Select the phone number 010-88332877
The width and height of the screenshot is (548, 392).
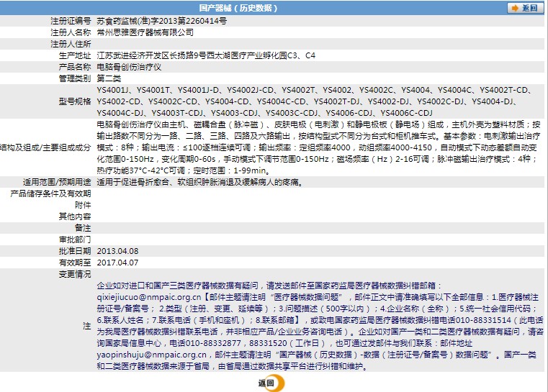[x=213, y=344]
